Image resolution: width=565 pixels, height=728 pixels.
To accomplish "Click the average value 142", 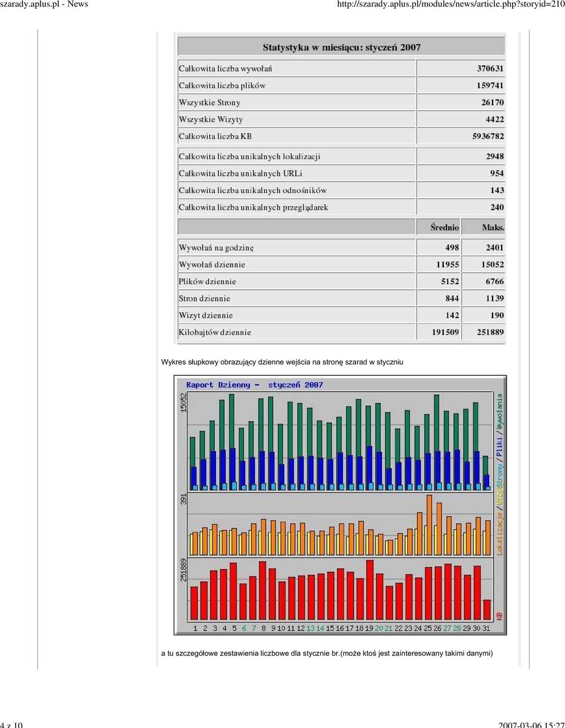I will 452,316.
